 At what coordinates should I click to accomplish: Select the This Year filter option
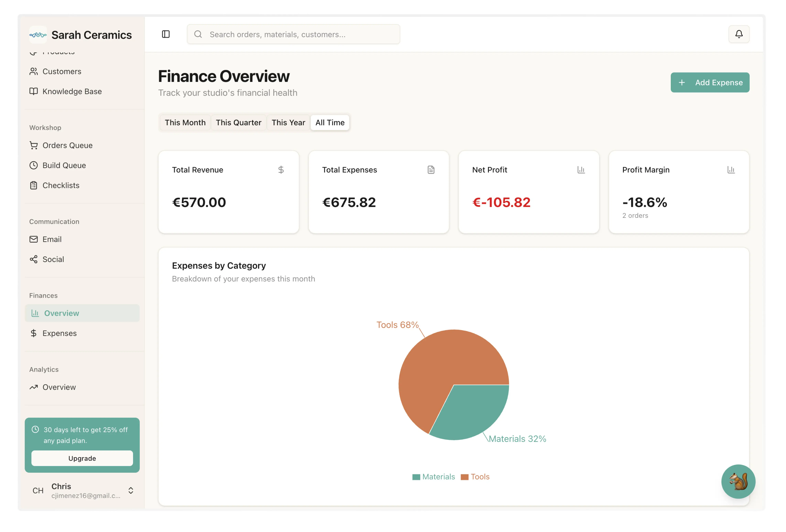[288, 122]
